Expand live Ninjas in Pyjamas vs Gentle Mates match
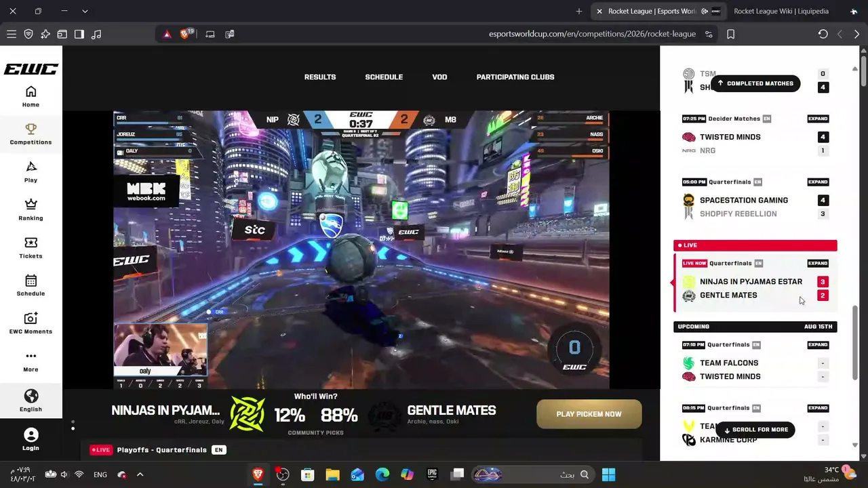 [x=818, y=263]
